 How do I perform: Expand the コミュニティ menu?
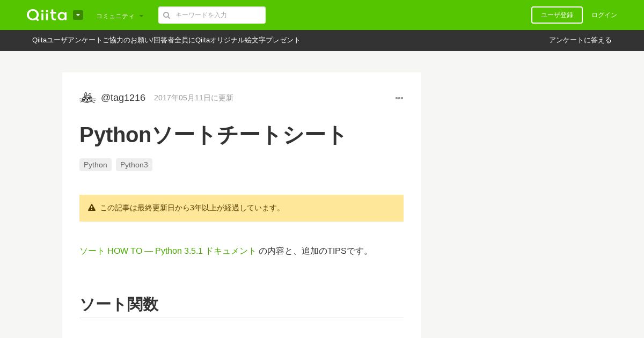pos(120,16)
